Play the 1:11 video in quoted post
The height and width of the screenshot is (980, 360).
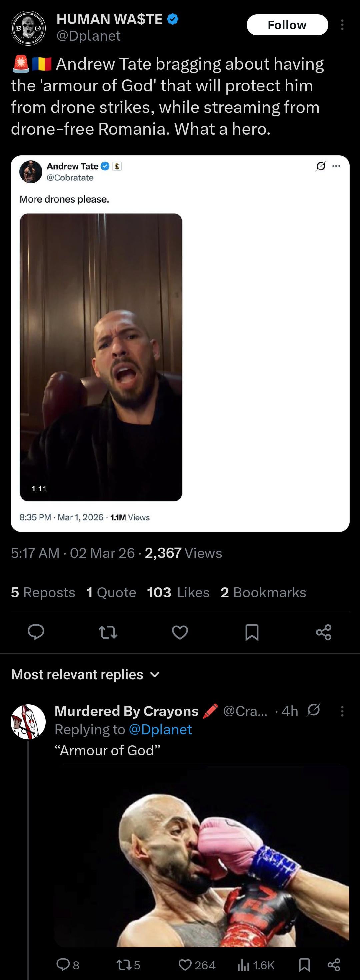(x=101, y=357)
